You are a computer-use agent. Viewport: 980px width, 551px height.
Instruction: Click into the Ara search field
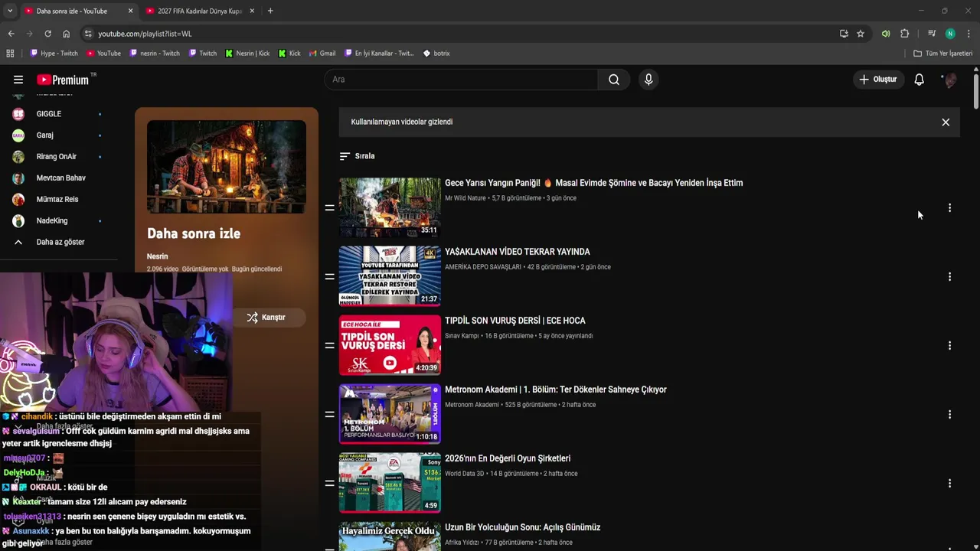point(461,80)
